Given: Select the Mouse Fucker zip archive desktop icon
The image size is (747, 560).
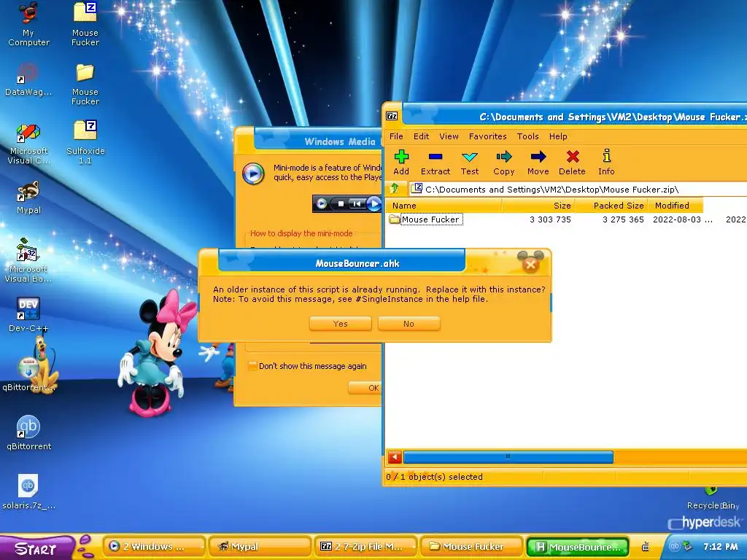Looking at the screenshot, I should click(x=85, y=24).
